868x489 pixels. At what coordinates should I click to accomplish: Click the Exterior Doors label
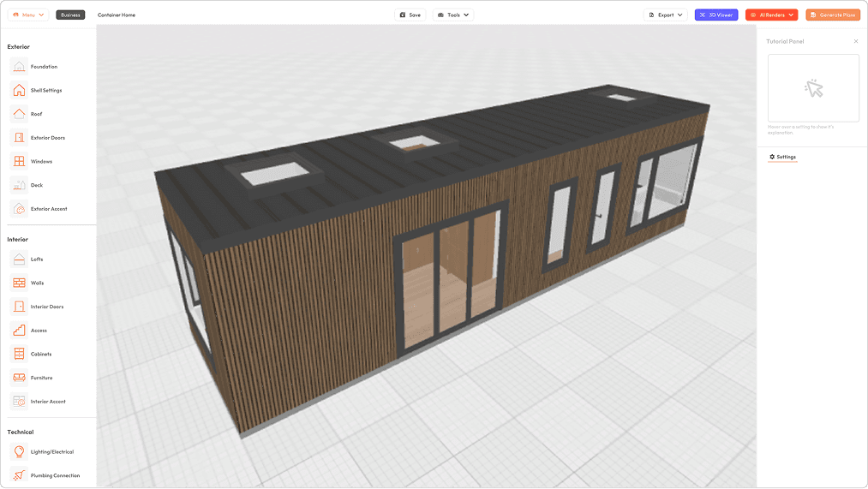point(48,138)
